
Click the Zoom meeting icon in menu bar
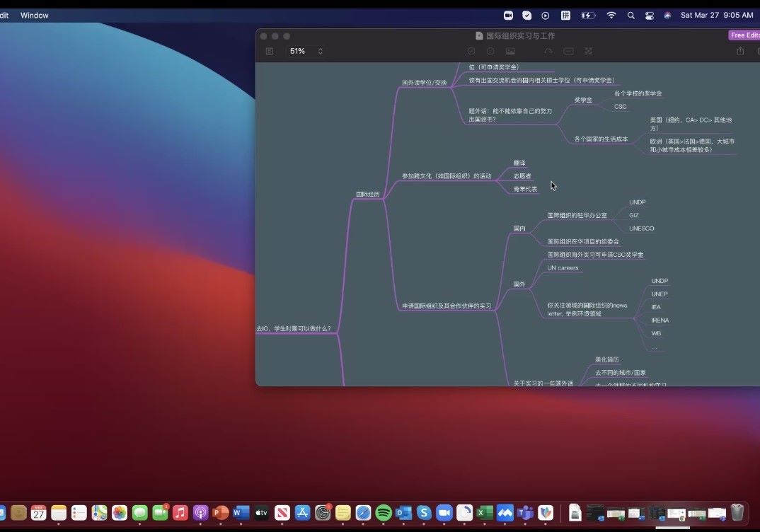[508, 15]
